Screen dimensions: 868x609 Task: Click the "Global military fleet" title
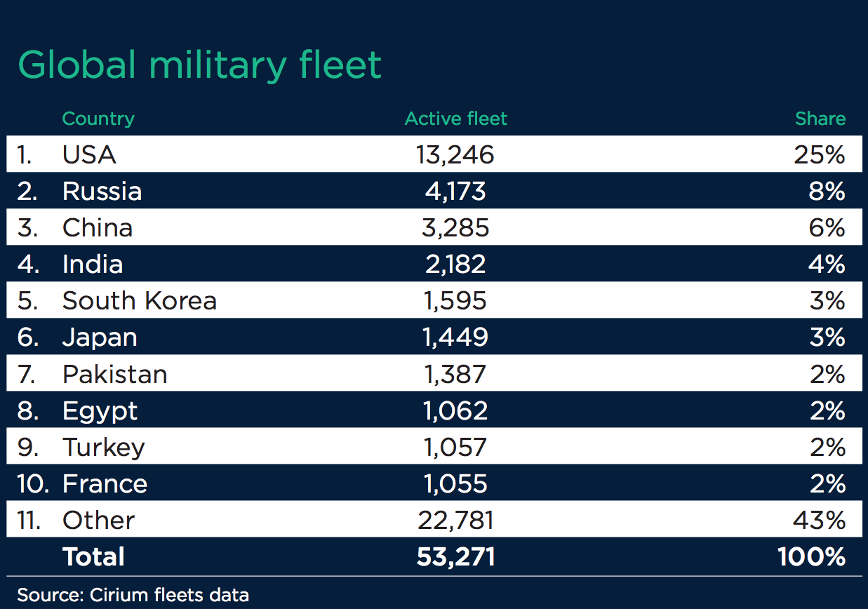click(199, 65)
